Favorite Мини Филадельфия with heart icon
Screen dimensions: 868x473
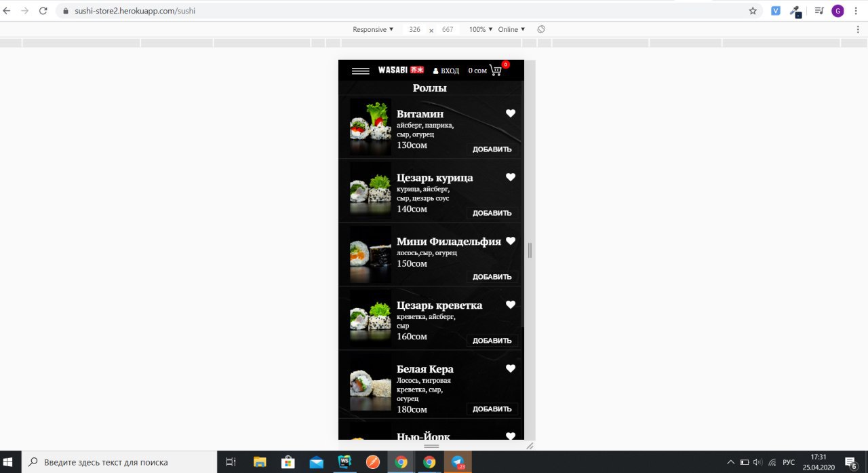511,241
